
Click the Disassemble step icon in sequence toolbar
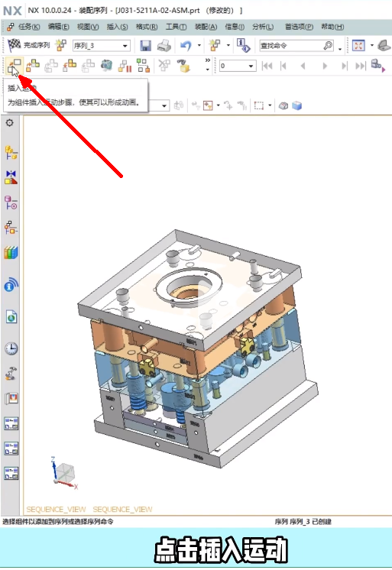70,66
